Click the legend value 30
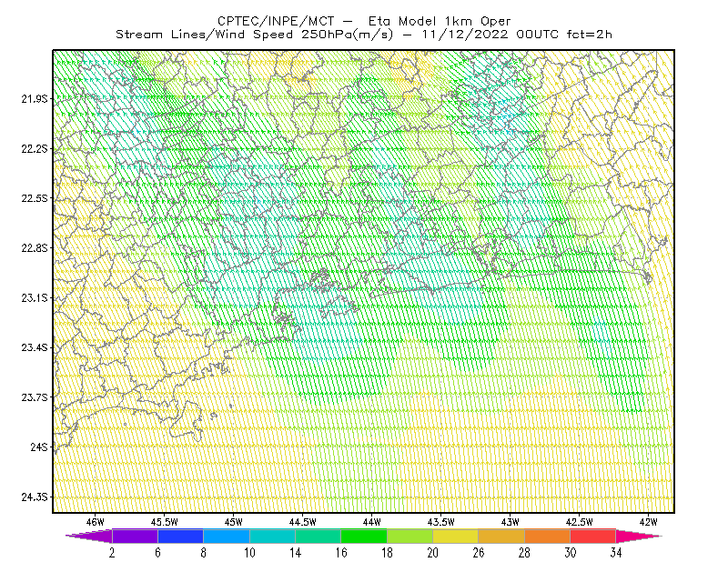 571,553
